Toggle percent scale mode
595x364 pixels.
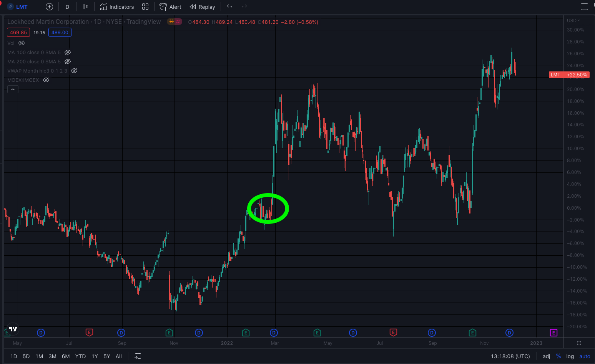558,356
